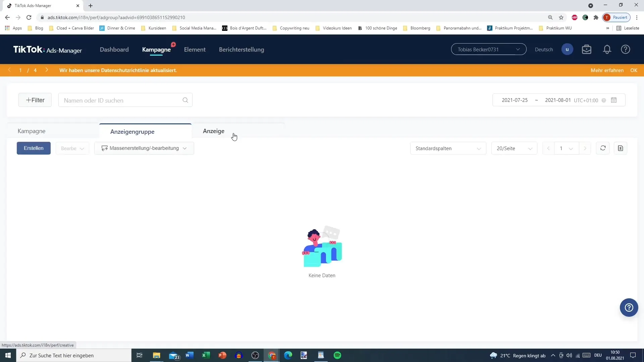Open the Kursideen bookmark folder
Screen dimensions: 644x362
click(154, 28)
